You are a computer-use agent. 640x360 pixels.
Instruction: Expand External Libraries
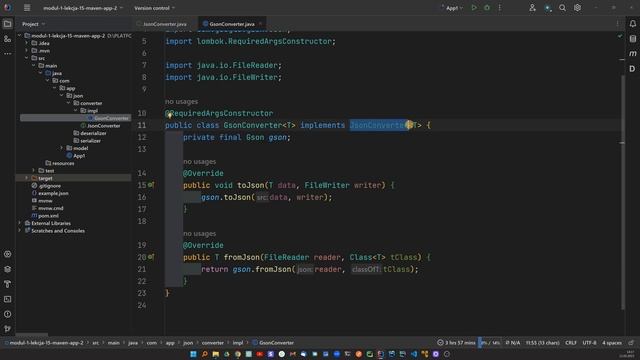[20, 223]
